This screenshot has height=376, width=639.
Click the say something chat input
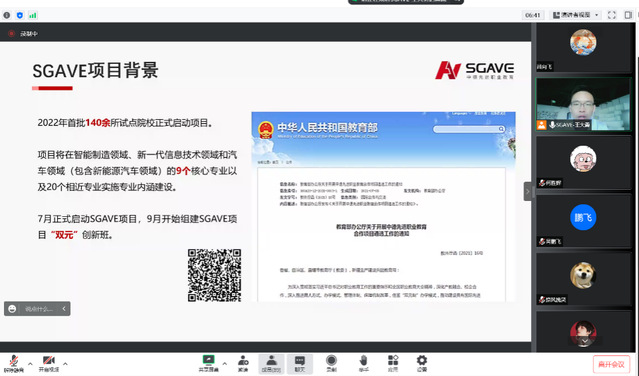click(39, 309)
